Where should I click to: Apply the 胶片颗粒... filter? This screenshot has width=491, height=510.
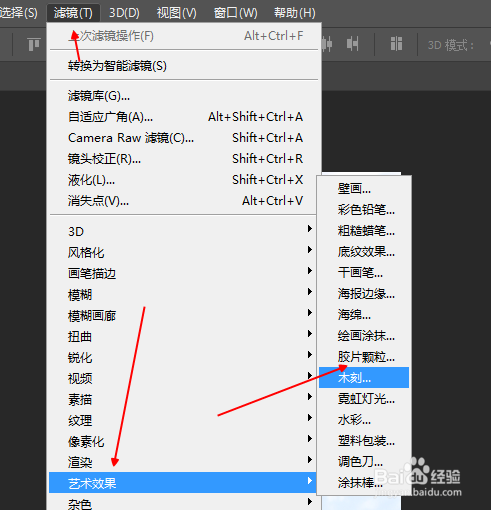pyautogui.click(x=364, y=357)
